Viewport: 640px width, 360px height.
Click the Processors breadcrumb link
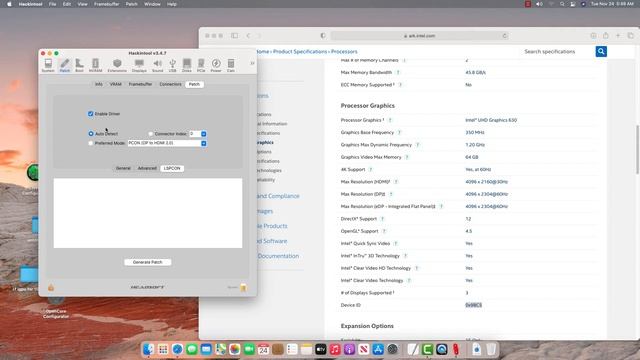pyautogui.click(x=344, y=51)
